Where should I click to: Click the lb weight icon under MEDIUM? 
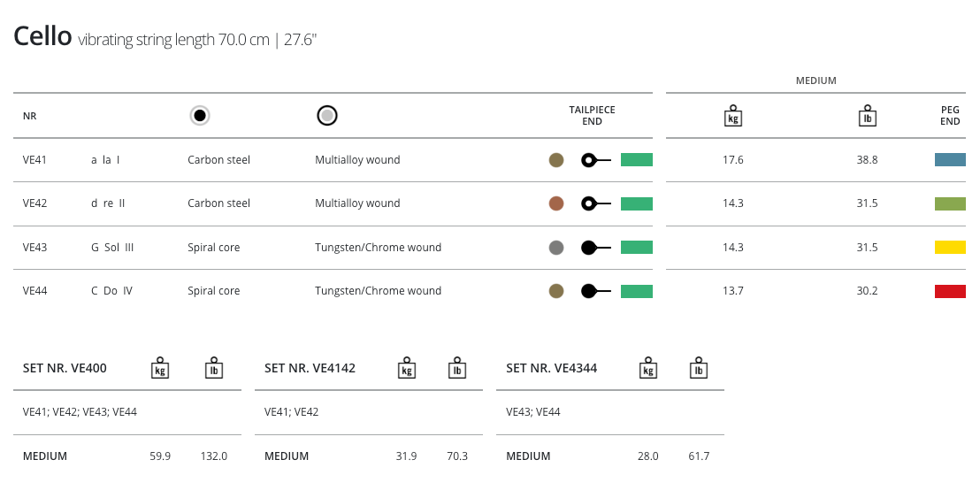pyautogui.click(x=867, y=116)
